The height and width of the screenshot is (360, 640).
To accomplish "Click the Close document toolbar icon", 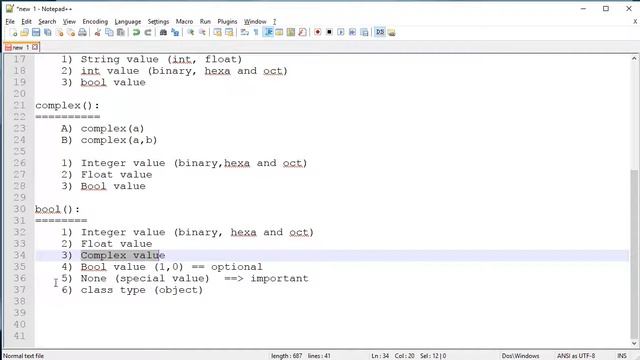I will [x=60, y=32].
